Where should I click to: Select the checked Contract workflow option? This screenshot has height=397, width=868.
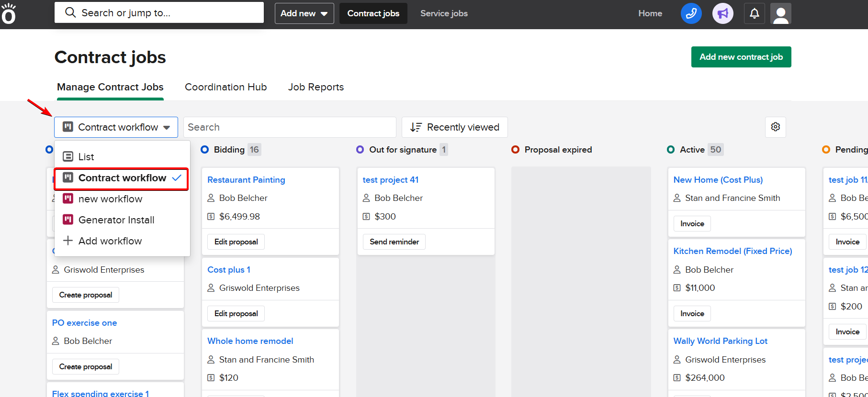tap(122, 178)
